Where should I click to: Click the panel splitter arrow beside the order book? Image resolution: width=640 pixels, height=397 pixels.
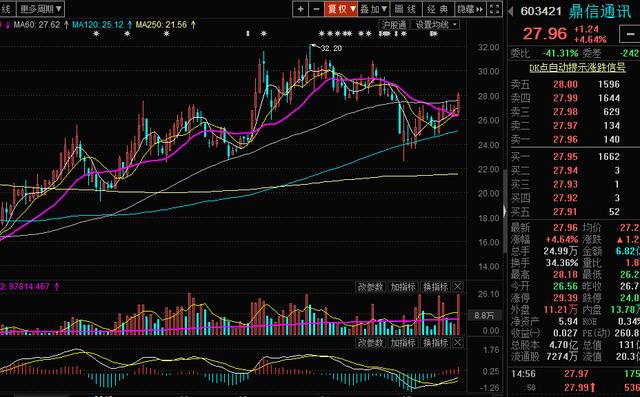[x=505, y=211]
